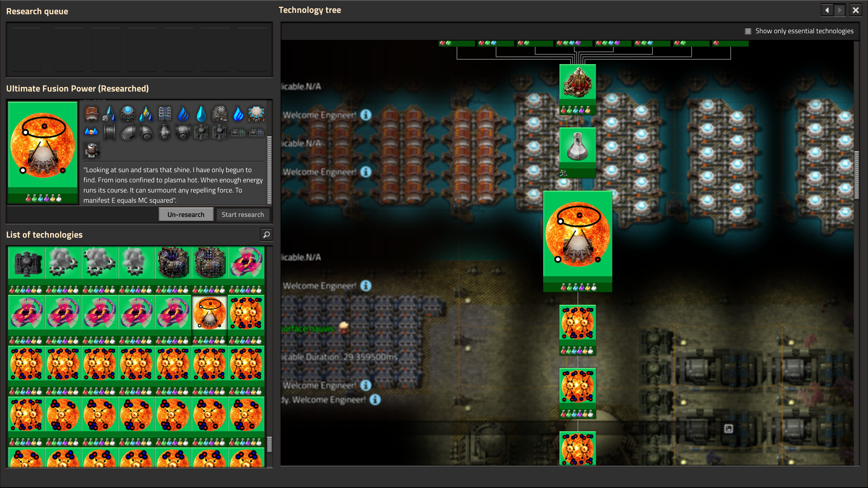Screen dimensions: 868x488
Task: Enable Show only essential technologies checkbox
Action: coord(748,31)
